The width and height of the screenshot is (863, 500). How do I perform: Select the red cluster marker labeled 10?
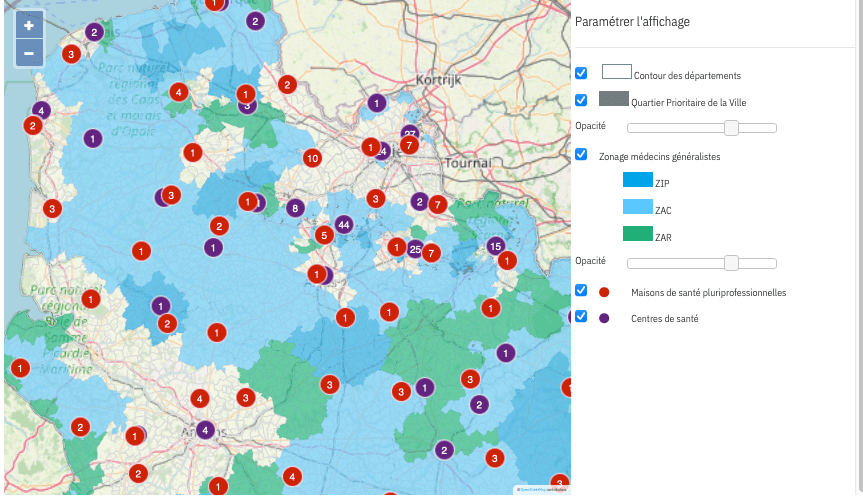[x=312, y=158]
